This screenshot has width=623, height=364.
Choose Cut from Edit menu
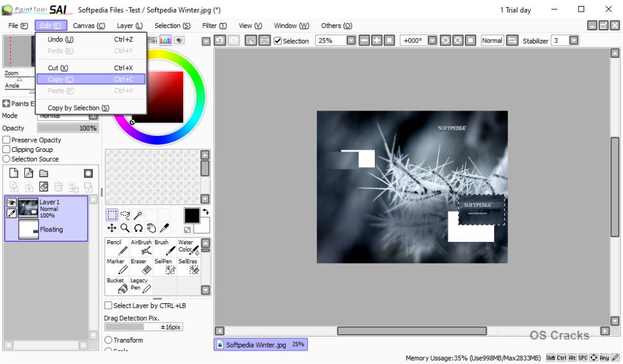91,68
